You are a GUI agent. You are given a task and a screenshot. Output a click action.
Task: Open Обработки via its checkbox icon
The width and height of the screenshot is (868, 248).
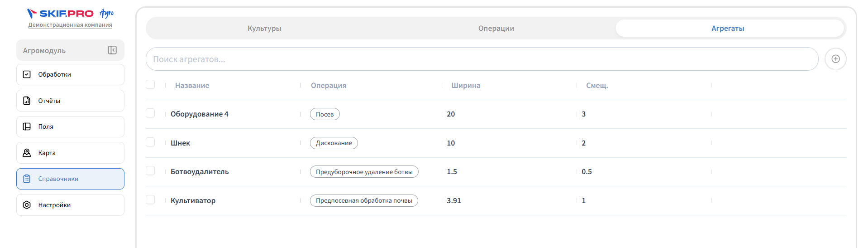tap(27, 74)
